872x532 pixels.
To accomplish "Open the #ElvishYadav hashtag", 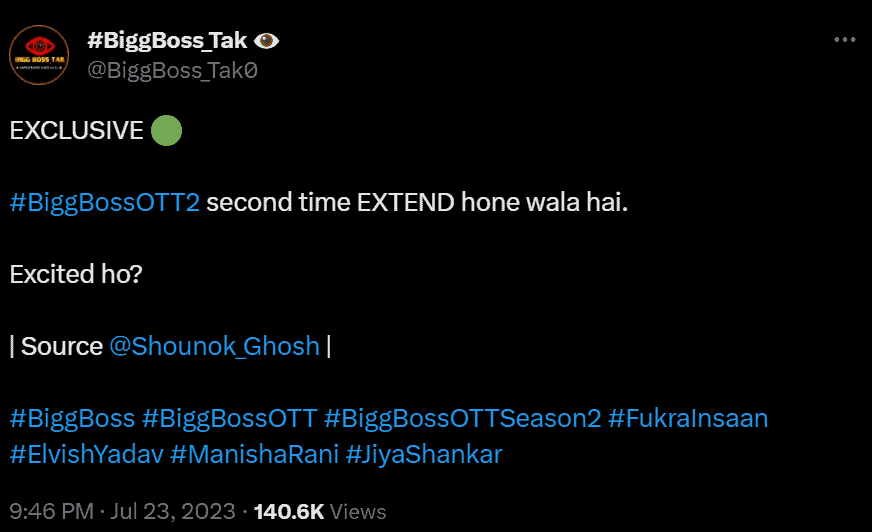I will click(87, 454).
